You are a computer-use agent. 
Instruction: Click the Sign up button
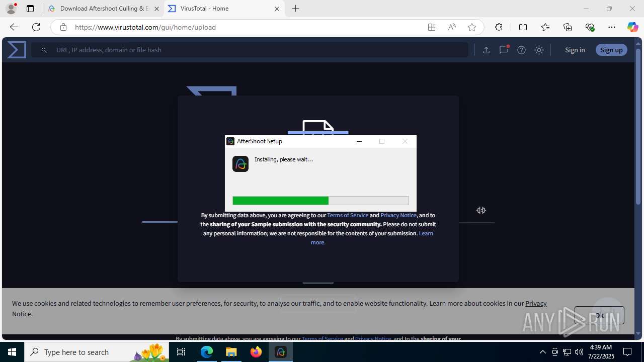pyautogui.click(x=611, y=50)
